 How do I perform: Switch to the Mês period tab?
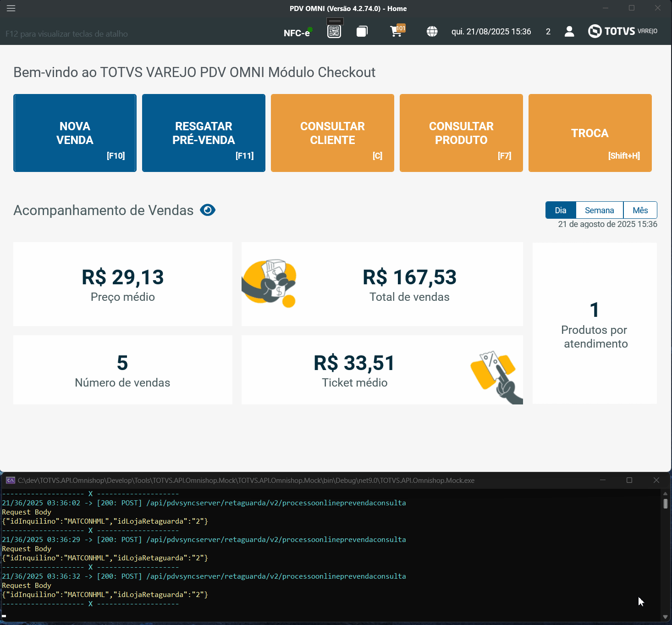click(x=640, y=210)
